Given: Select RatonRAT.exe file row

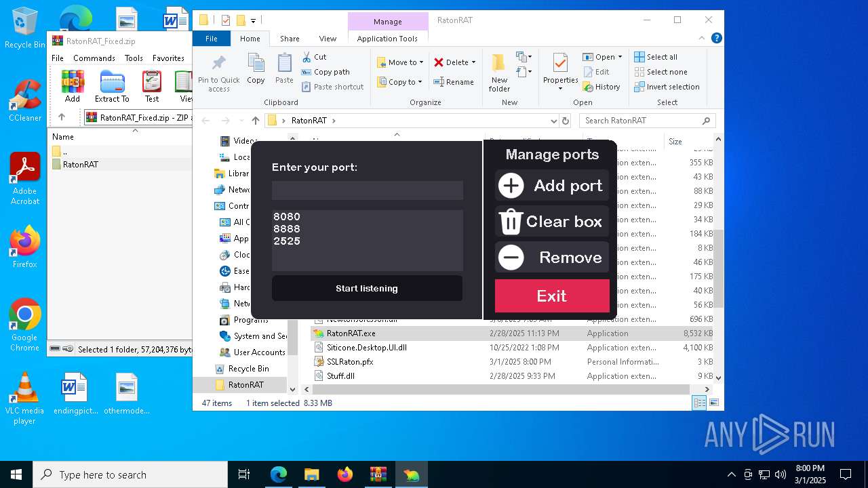Looking at the screenshot, I should (x=512, y=333).
